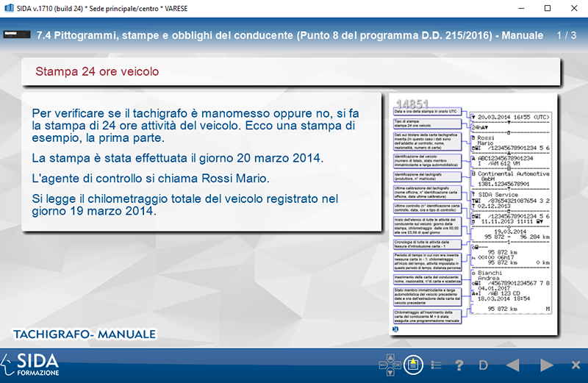This screenshot has width=588, height=383.
Task: Open the index list icon
Action: [436, 365]
